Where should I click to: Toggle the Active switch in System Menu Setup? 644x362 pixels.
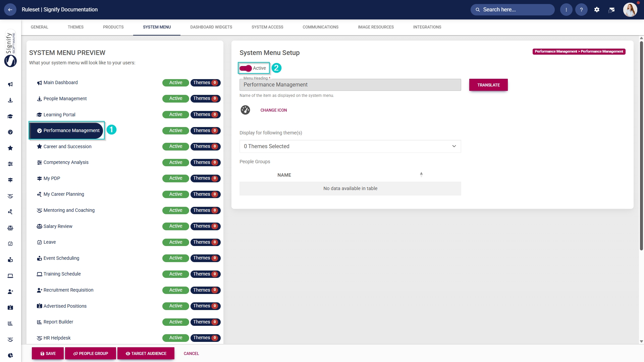(x=246, y=68)
